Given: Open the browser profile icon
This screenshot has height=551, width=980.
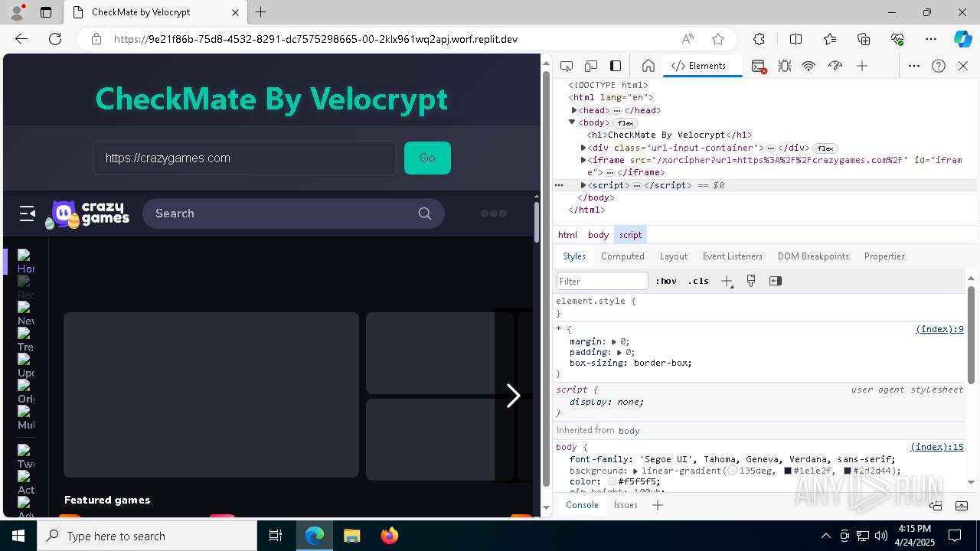Looking at the screenshot, I should point(17,12).
